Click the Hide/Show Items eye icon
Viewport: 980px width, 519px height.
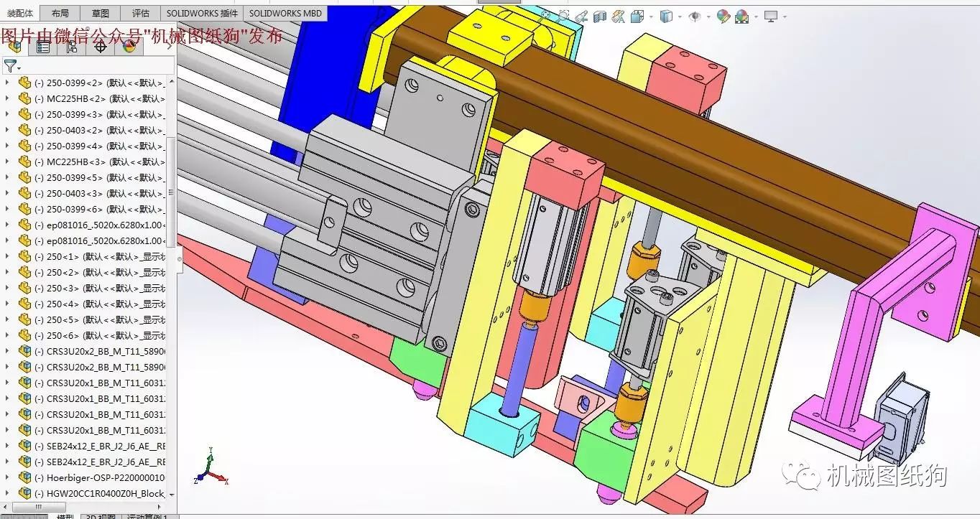pyautogui.click(x=694, y=16)
